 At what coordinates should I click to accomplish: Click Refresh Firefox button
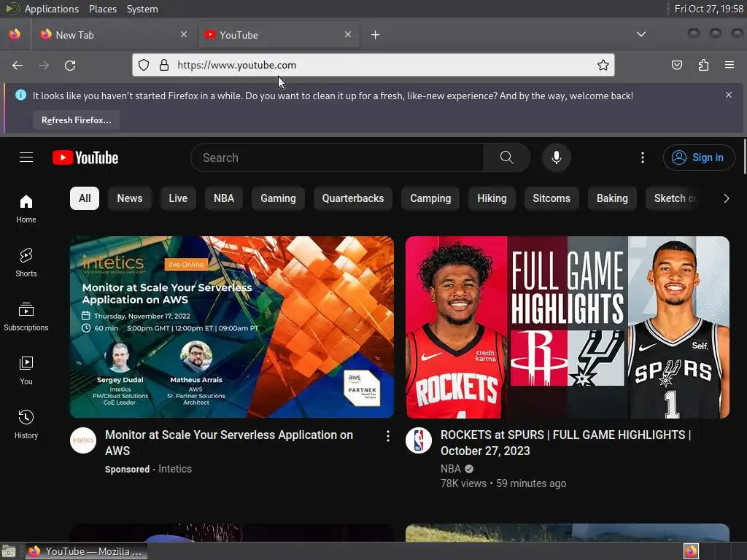point(76,120)
